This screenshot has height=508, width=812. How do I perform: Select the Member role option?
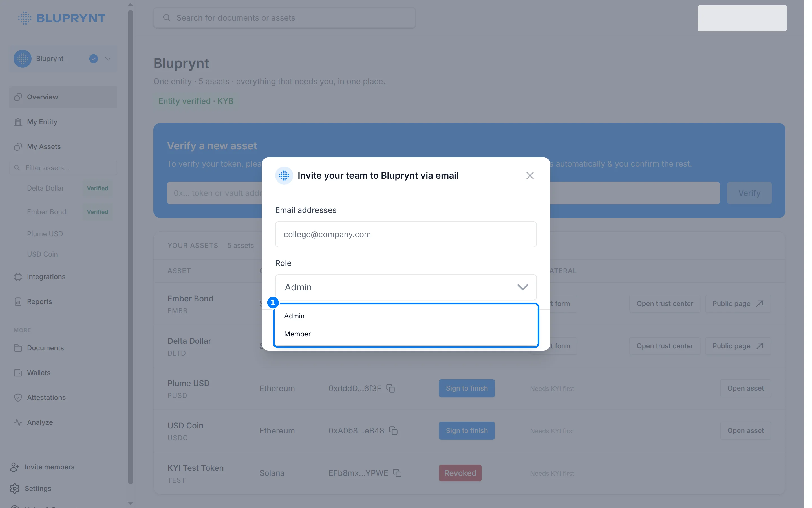(x=406, y=334)
